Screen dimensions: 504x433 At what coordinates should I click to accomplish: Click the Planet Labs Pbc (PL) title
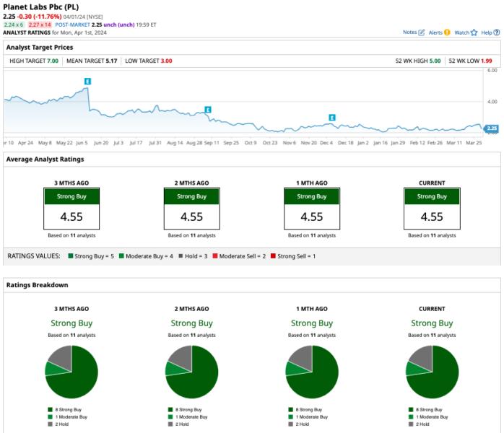[x=41, y=7]
